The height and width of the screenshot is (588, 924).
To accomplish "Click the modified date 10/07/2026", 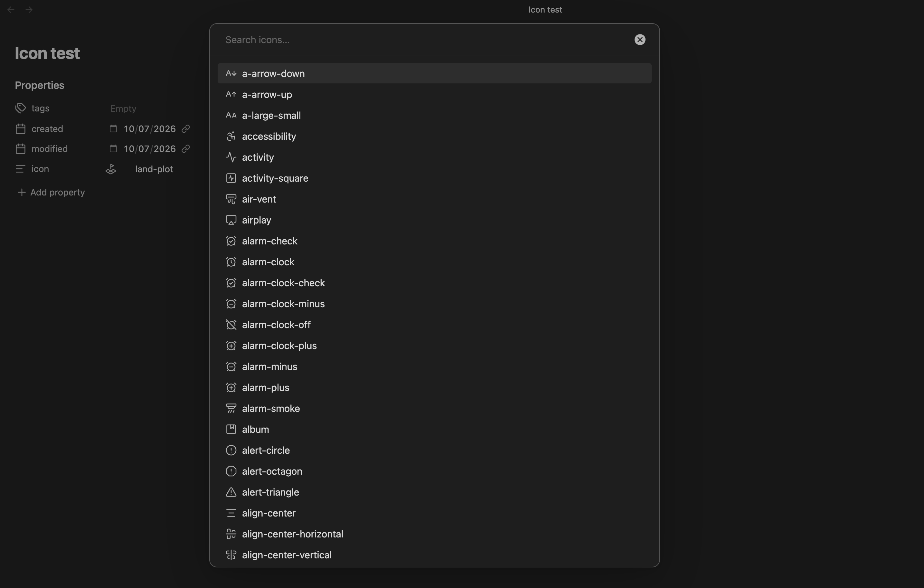I will pyautogui.click(x=150, y=148).
